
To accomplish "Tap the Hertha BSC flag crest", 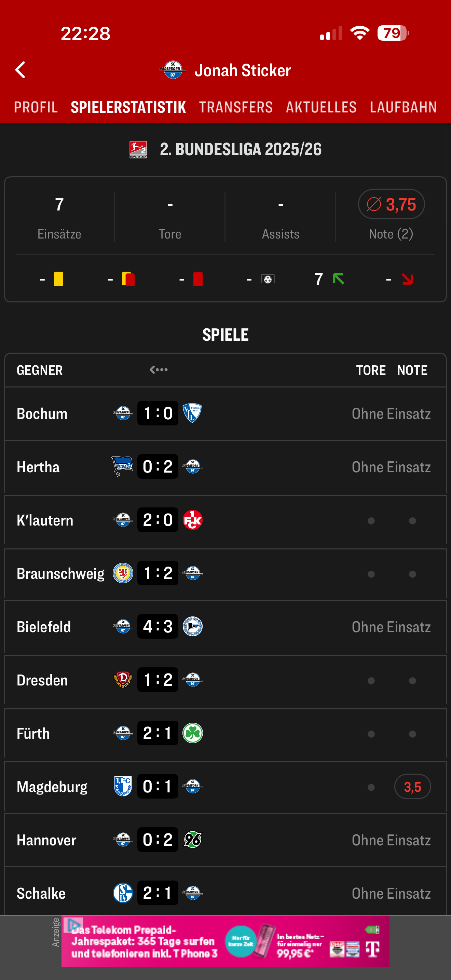I will [122, 466].
